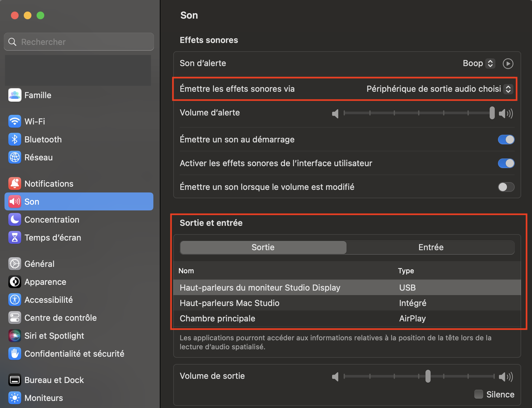This screenshot has height=408, width=532.
Task: Click the Rechercher search field
Action: click(79, 42)
